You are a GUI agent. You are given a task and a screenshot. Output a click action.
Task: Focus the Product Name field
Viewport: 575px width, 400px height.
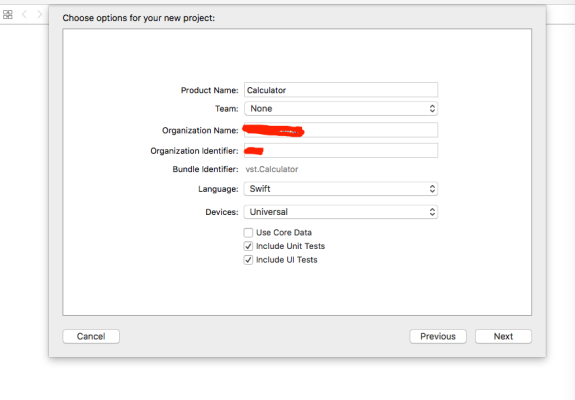(x=341, y=90)
